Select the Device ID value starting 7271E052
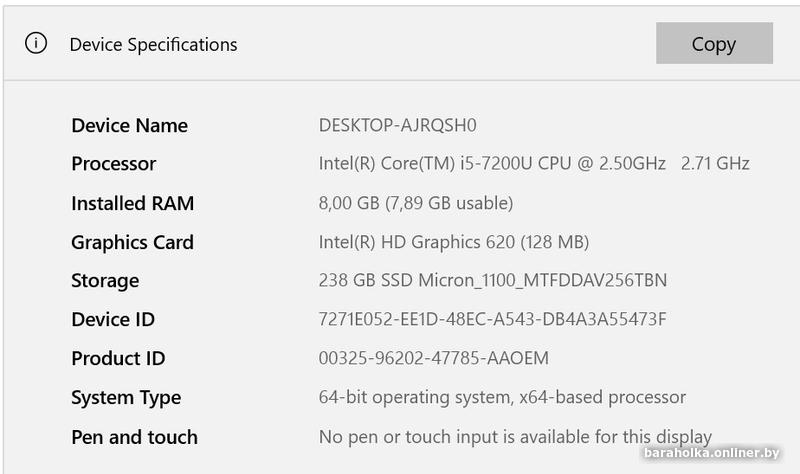 pyautogui.click(x=492, y=320)
